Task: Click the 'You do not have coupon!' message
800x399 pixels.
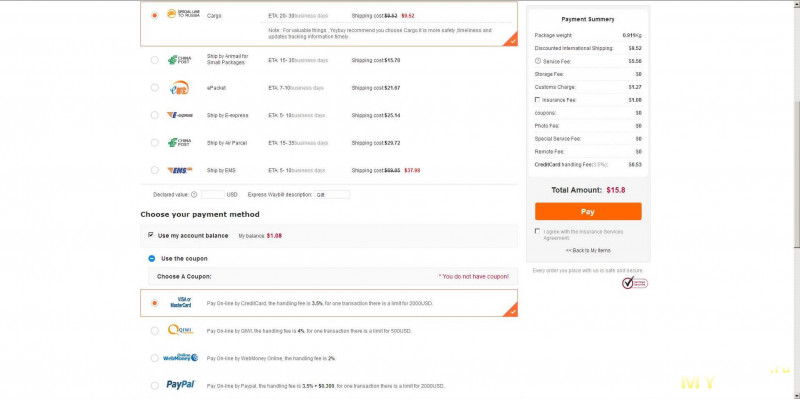Action: (473, 277)
